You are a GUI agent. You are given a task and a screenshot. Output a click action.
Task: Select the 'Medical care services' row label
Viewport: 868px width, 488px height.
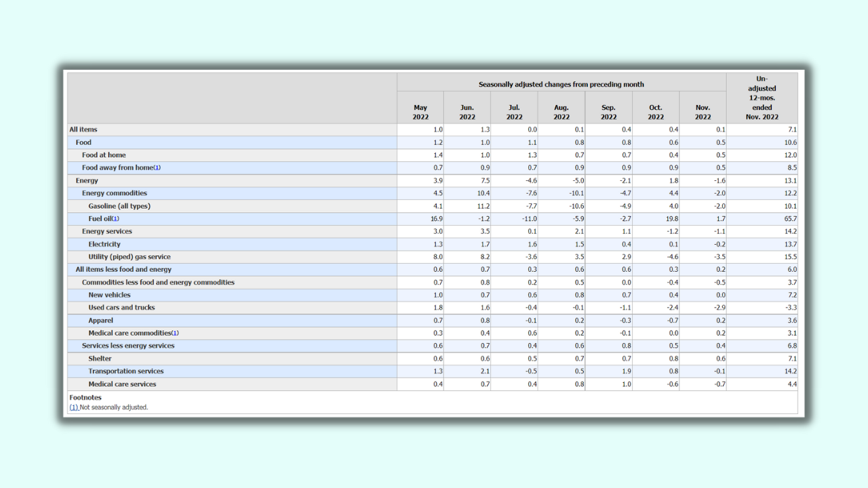click(122, 384)
